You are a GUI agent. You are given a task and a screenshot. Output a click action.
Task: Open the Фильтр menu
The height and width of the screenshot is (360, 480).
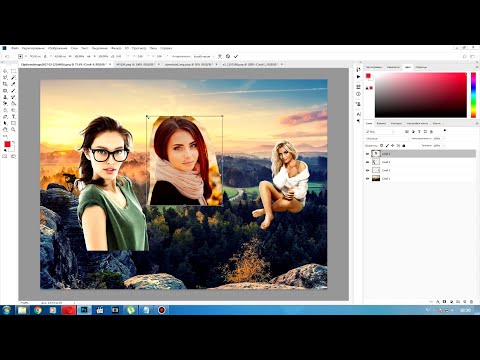[116, 48]
